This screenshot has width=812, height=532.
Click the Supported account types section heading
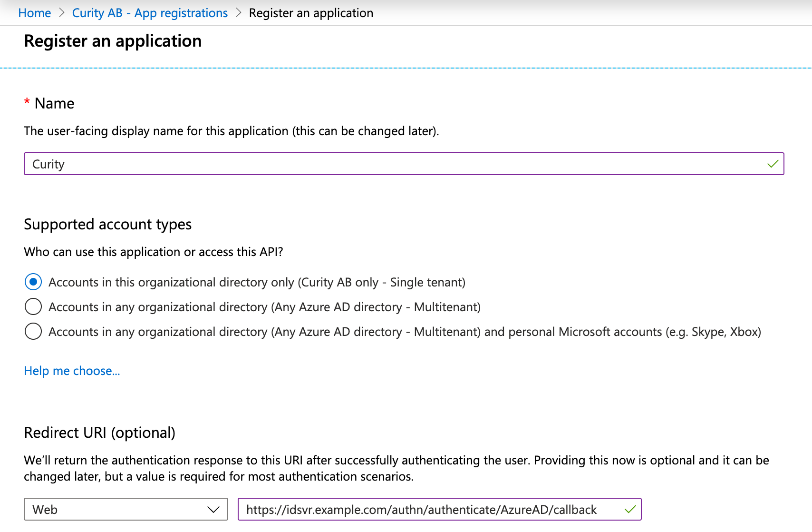tap(107, 224)
